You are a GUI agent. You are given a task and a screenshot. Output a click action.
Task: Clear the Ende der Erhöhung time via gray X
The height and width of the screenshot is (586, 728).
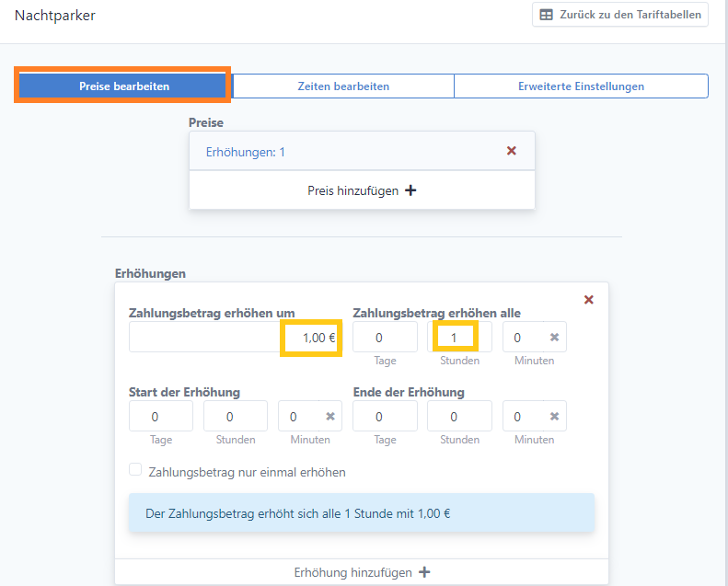pyautogui.click(x=554, y=416)
